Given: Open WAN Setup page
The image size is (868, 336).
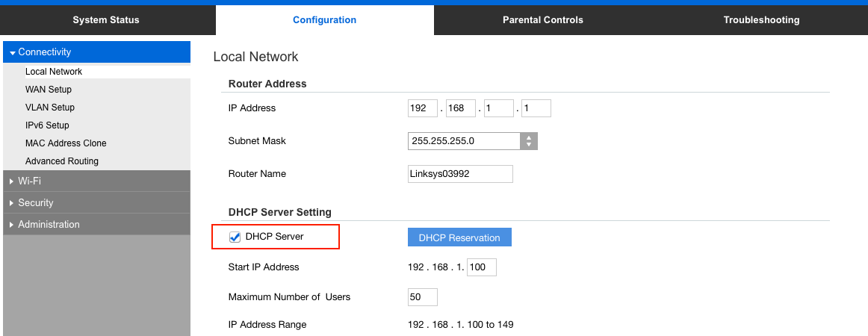Looking at the screenshot, I should tap(48, 89).
